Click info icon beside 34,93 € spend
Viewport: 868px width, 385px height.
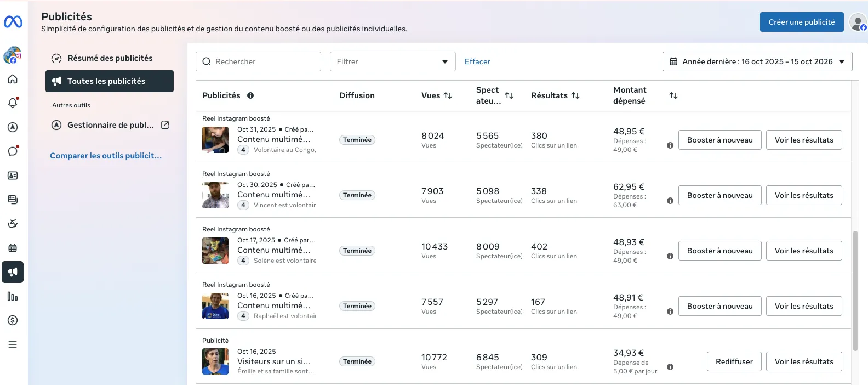670,367
